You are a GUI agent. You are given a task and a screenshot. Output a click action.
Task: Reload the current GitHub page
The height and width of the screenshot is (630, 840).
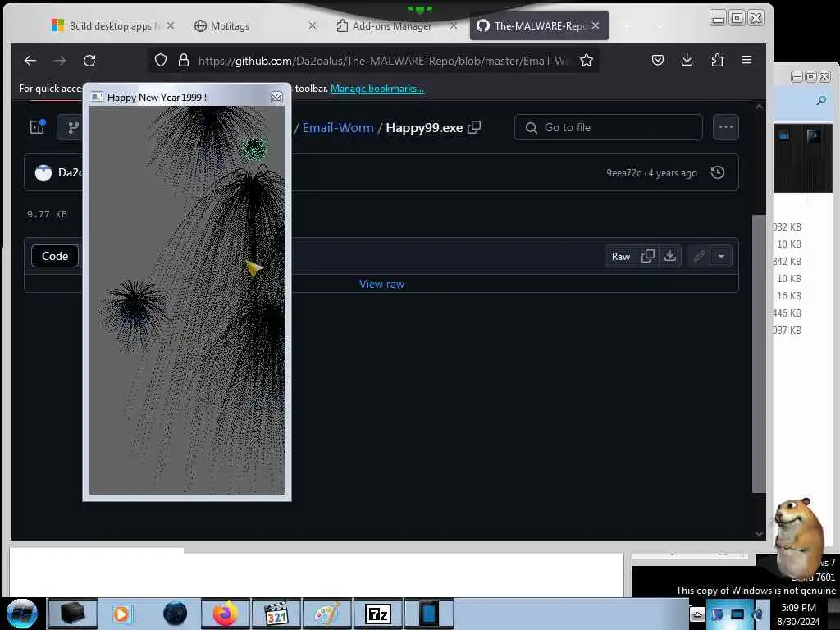pyautogui.click(x=89, y=61)
